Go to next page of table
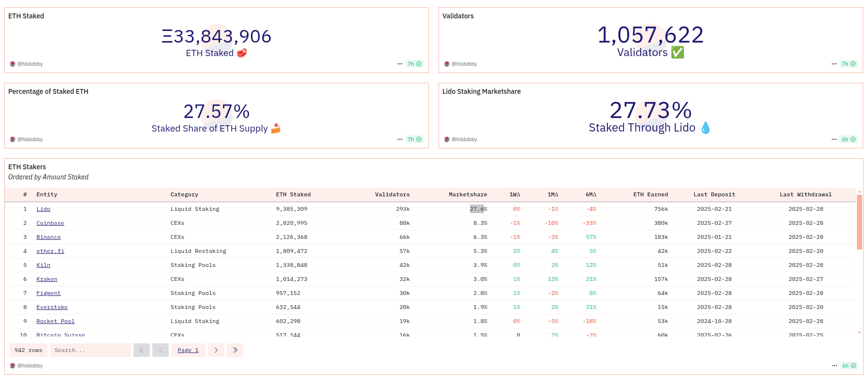 tap(216, 350)
